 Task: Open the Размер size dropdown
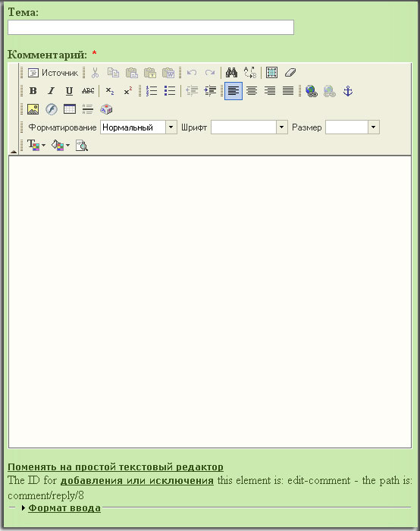click(352, 127)
